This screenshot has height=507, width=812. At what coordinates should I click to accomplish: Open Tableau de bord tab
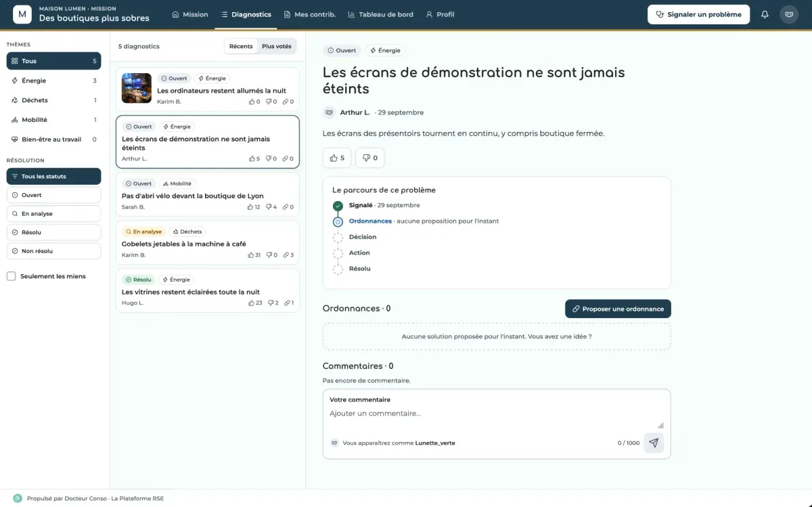(x=380, y=14)
